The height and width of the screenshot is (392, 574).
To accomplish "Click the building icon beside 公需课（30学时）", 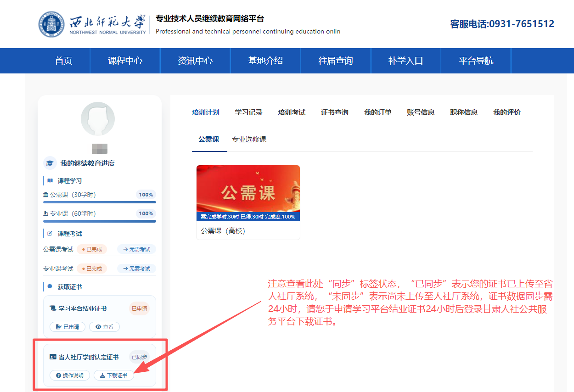I will pos(45,195).
